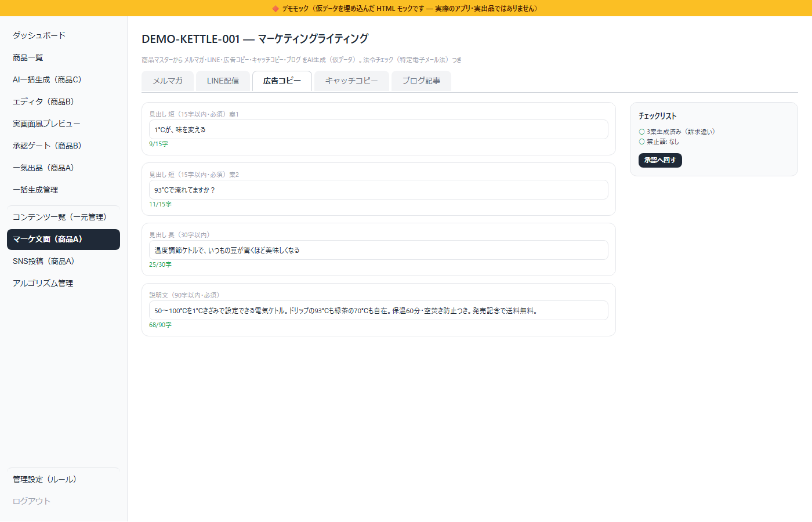Click the label 見出し 短（15字以内・必須）案2
Image resolution: width=812 pixels, height=522 pixels.
coord(194,175)
